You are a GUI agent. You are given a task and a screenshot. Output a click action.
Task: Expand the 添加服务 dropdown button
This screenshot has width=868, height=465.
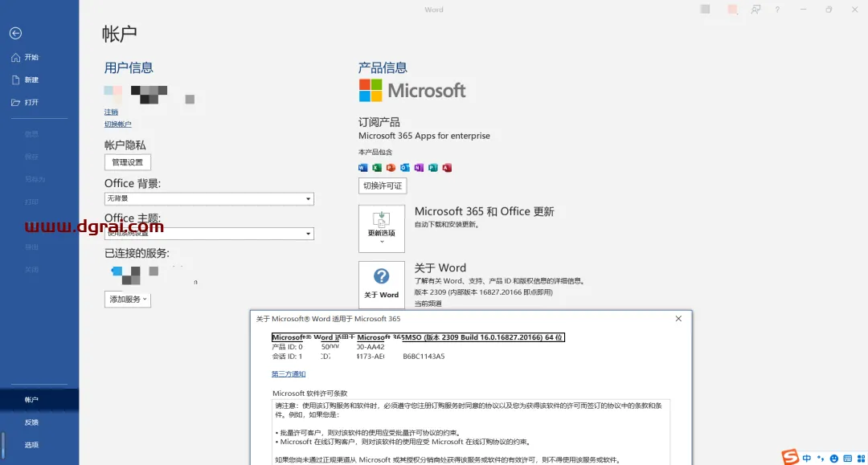pyautogui.click(x=127, y=299)
